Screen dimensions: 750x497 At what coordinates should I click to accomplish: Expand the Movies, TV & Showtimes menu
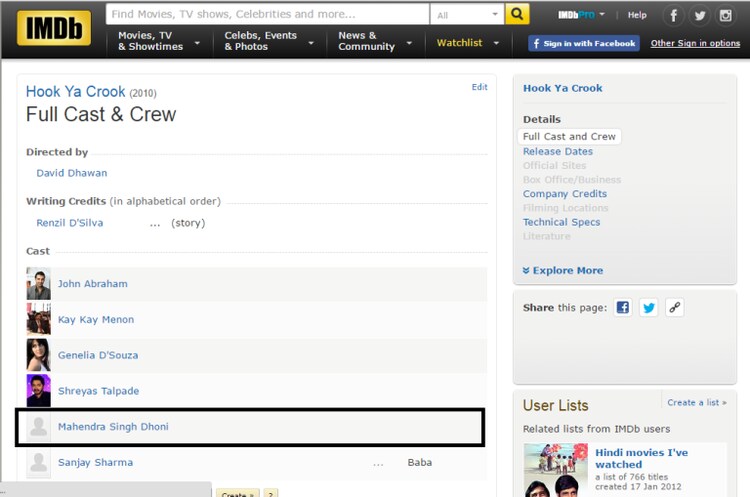point(158,41)
